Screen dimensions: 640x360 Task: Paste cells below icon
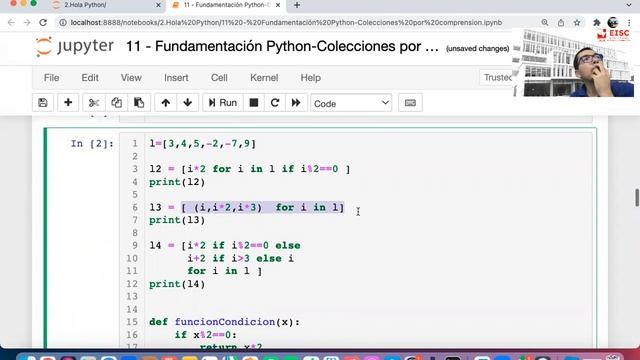pyautogui.click(x=139, y=103)
